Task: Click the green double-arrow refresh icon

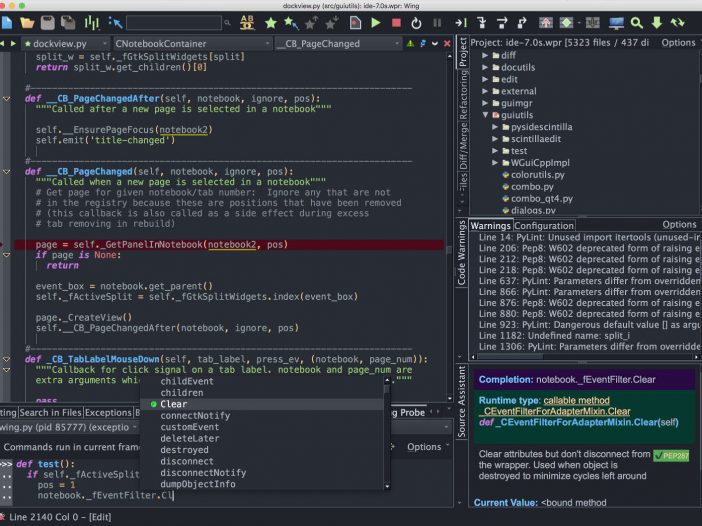Action: 677,22
